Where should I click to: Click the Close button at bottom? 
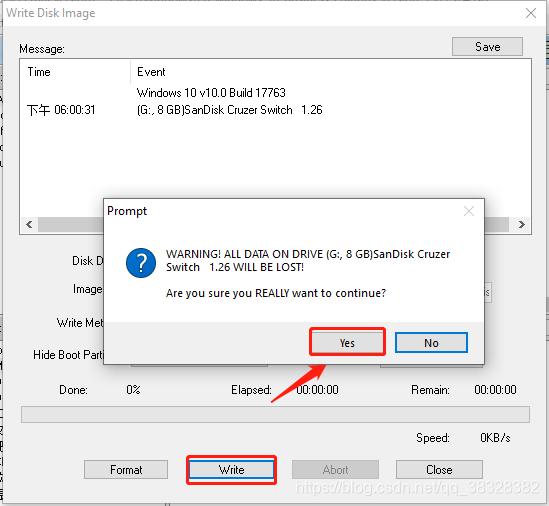click(439, 470)
